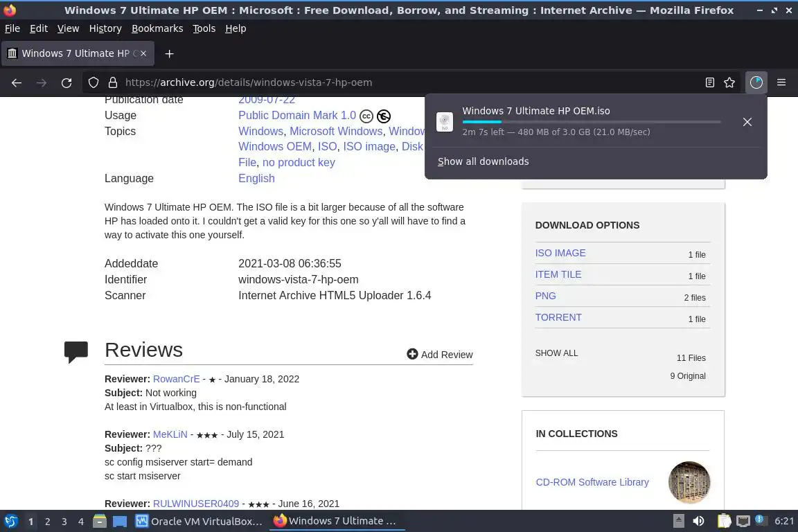Click the update notifier tray icon

759,520
